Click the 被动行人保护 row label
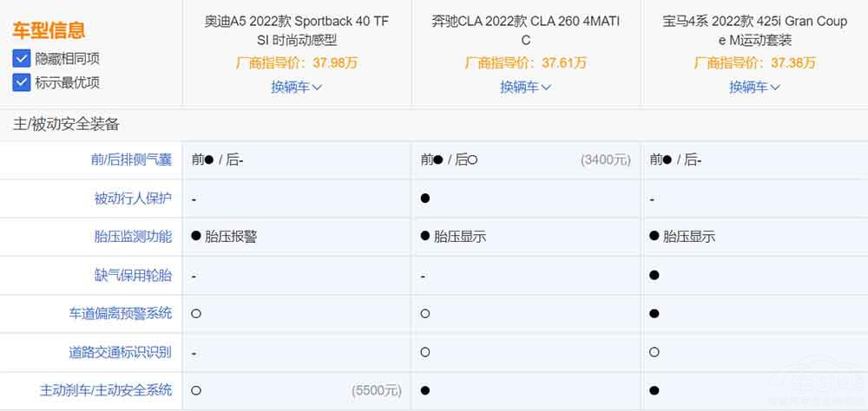 click(133, 199)
